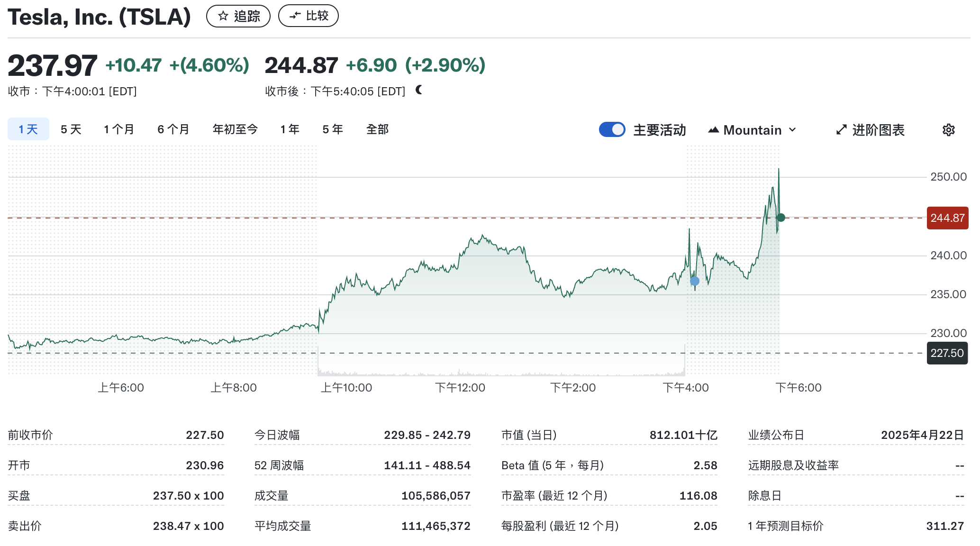The height and width of the screenshot is (546, 980).
Task: Click the 250.00 price axis label
Action: (x=948, y=177)
